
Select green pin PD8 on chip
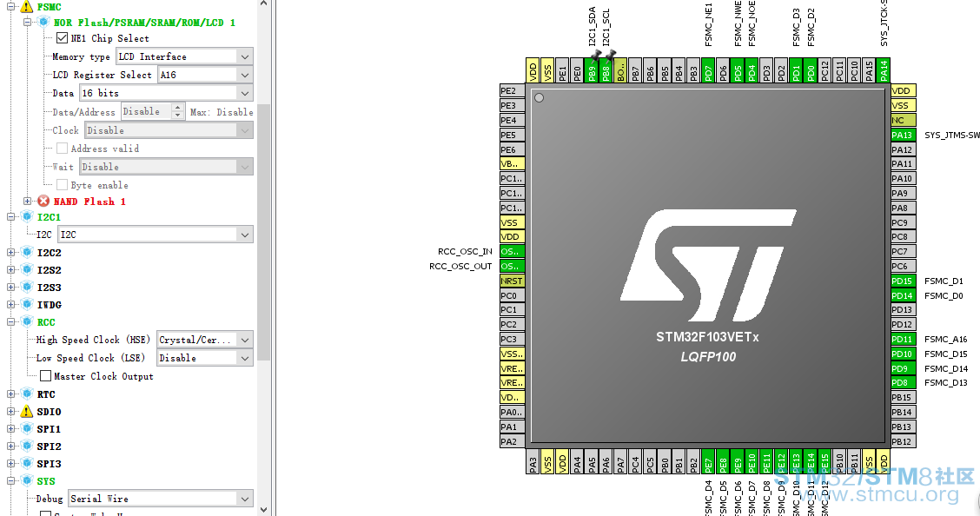(x=904, y=382)
